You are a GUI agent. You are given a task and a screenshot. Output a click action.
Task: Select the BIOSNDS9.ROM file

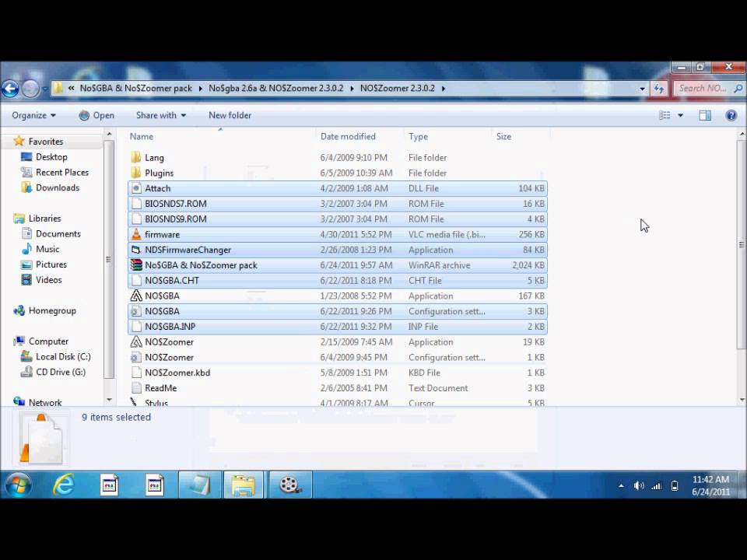pyautogui.click(x=337, y=219)
